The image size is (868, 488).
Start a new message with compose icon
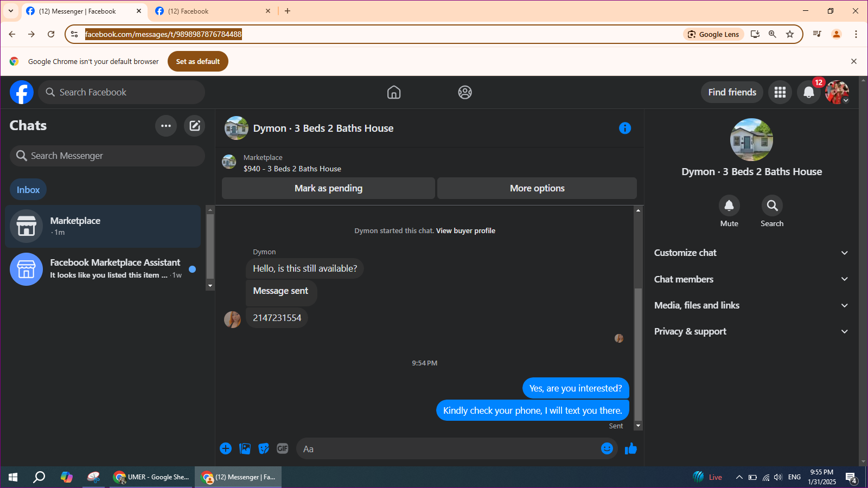click(195, 126)
